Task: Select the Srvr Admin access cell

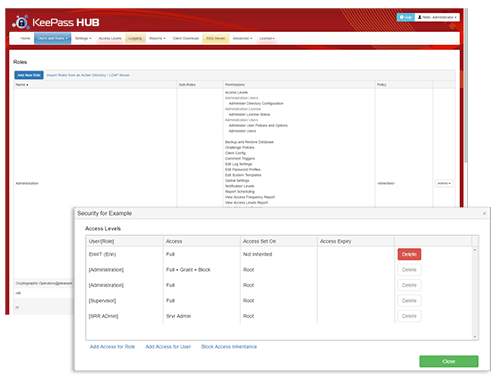Action: point(178,316)
